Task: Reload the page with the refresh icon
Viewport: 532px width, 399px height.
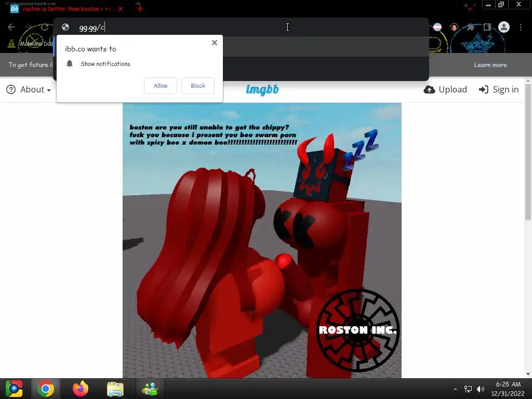Action: pos(45,27)
